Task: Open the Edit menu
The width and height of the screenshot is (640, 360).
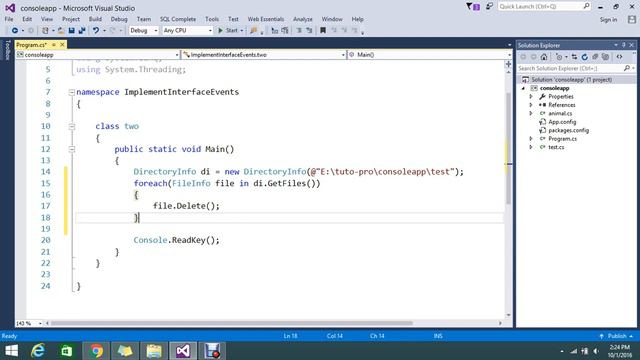Action: (x=27, y=19)
